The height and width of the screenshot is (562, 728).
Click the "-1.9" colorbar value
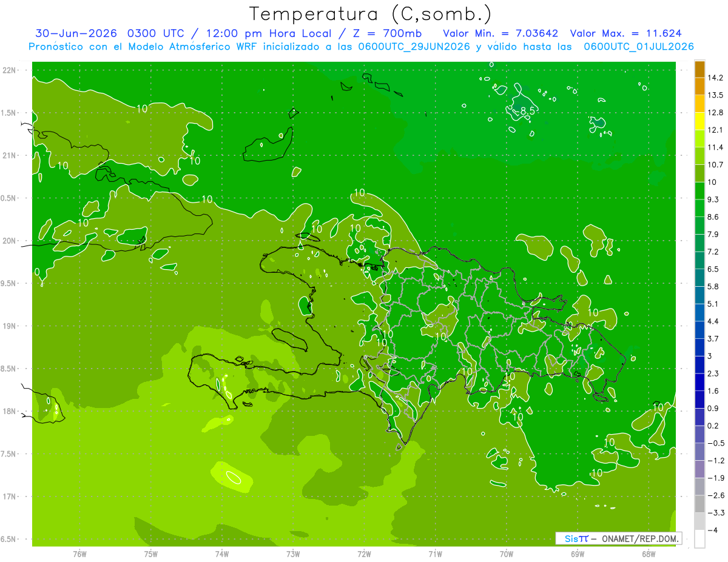click(x=715, y=478)
